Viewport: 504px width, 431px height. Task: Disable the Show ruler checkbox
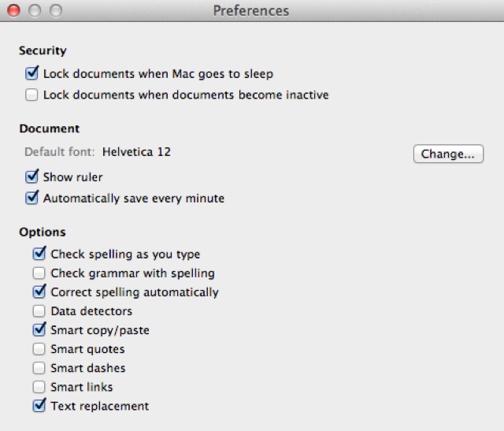point(32,176)
